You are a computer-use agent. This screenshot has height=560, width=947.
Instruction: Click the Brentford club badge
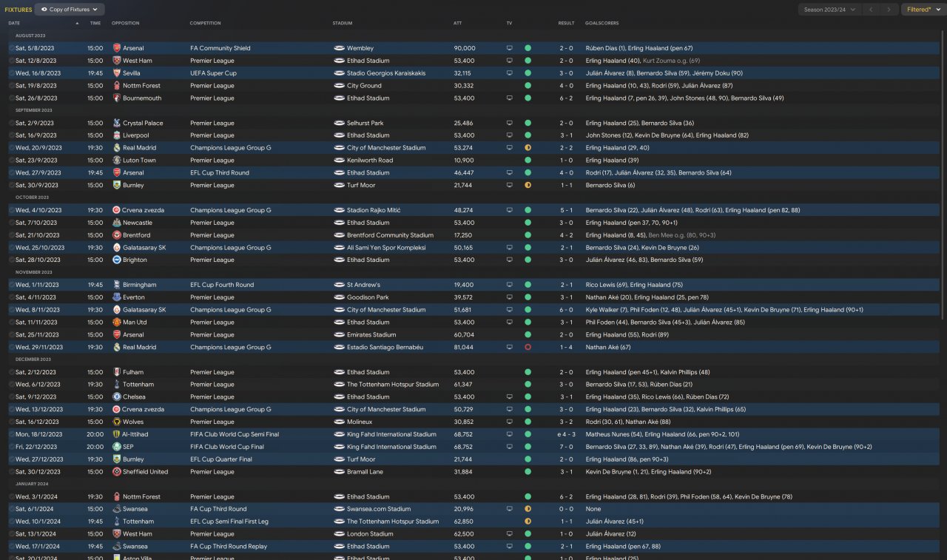117,235
